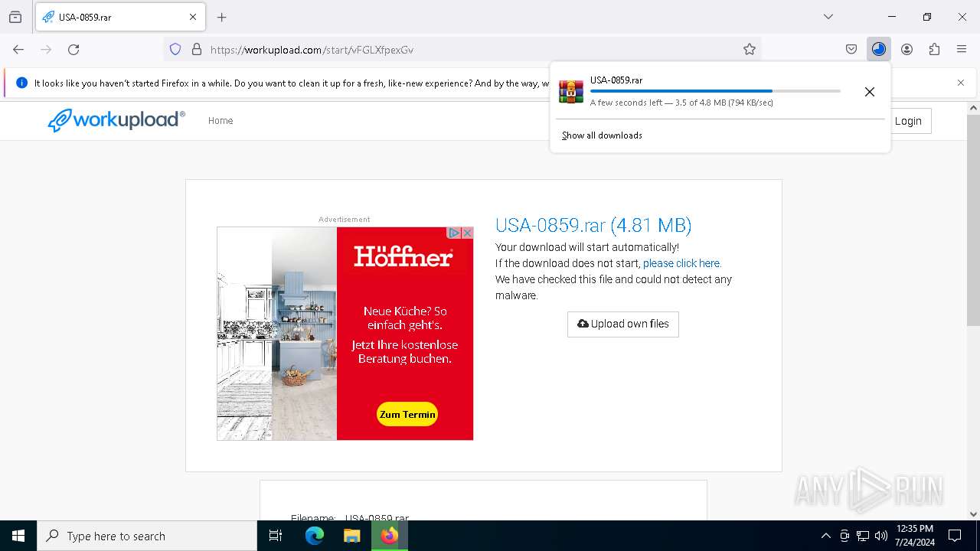Go to Home navigation link
Screen dimensions: 980x551
pos(220,121)
